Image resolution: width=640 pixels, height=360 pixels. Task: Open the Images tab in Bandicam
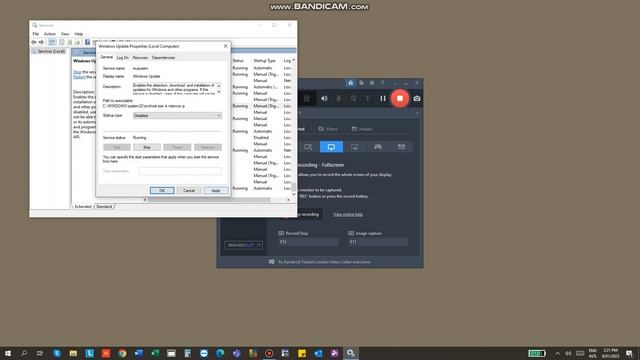pyautogui.click(x=362, y=129)
